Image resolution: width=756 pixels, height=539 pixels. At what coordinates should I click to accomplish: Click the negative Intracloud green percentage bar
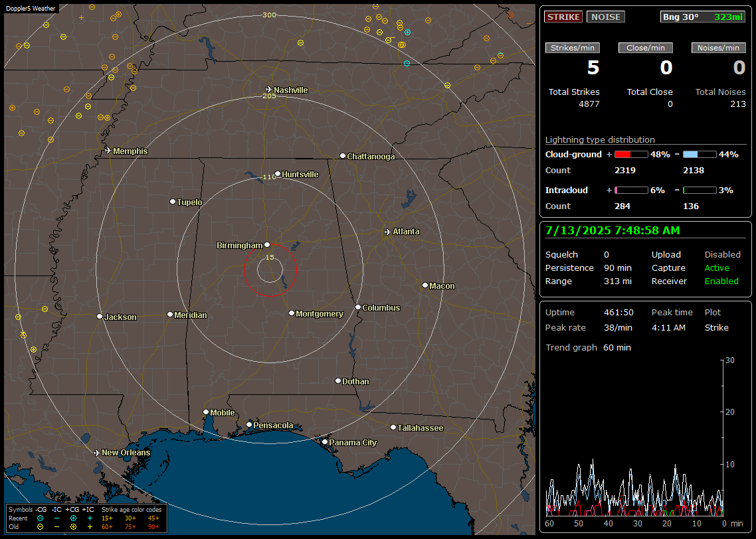click(x=700, y=191)
